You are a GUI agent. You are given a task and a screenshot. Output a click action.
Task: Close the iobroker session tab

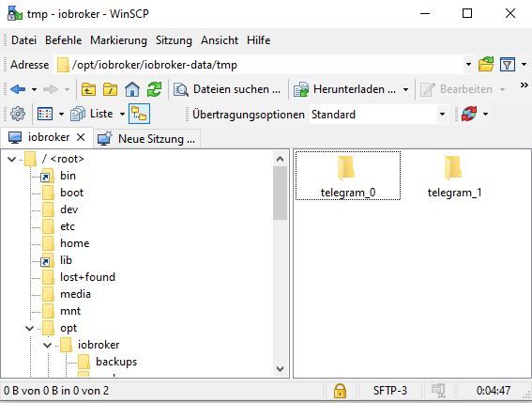tap(81, 137)
